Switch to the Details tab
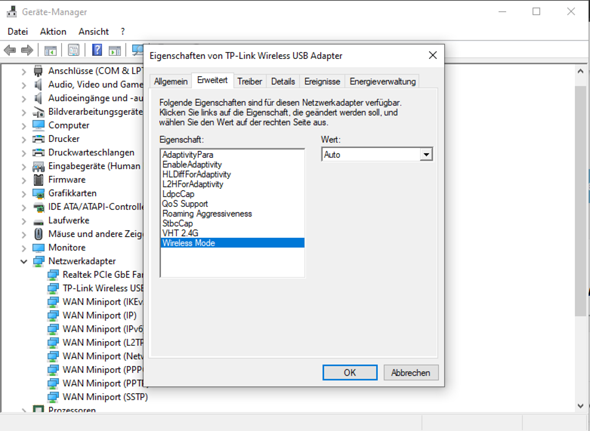590x431 pixels. [x=283, y=81]
